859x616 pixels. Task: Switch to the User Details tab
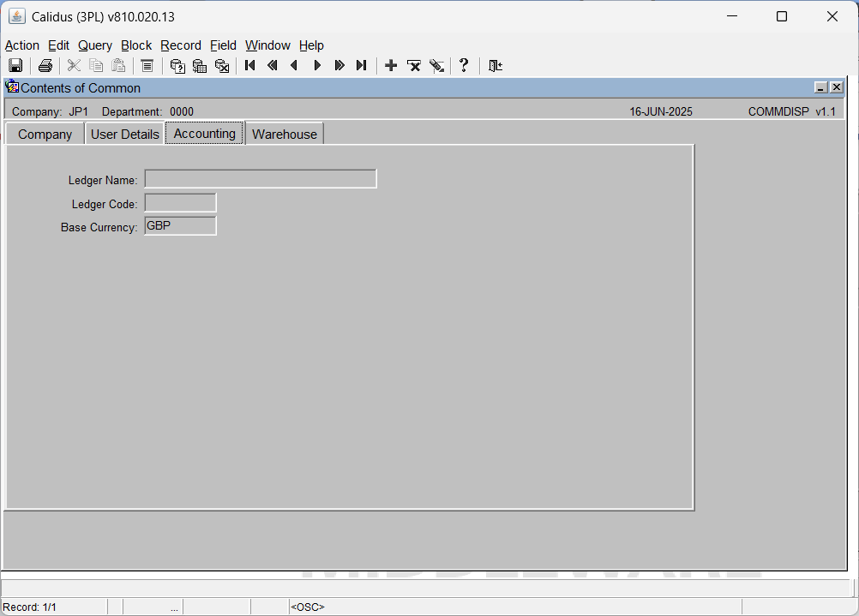point(125,135)
